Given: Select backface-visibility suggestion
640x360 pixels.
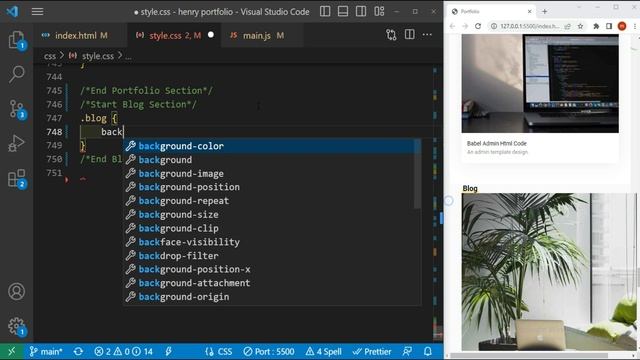Looking at the screenshot, I should [x=269, y=242].
